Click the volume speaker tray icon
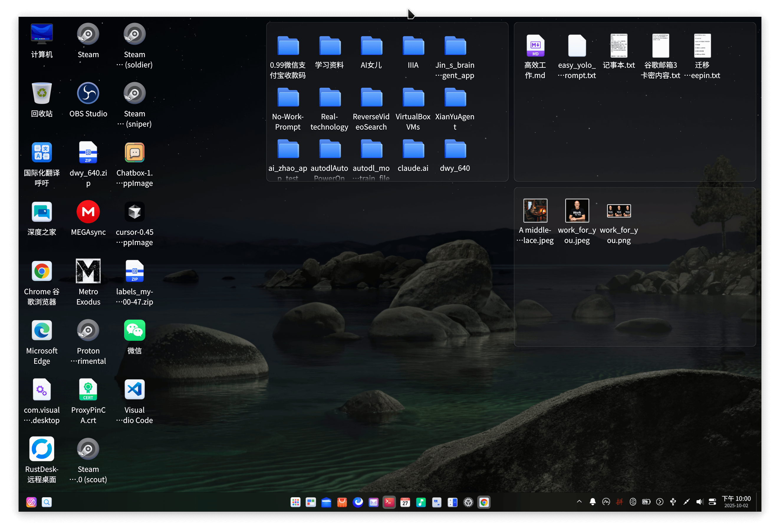Screen dimensions: 780x532 point(700,502)
